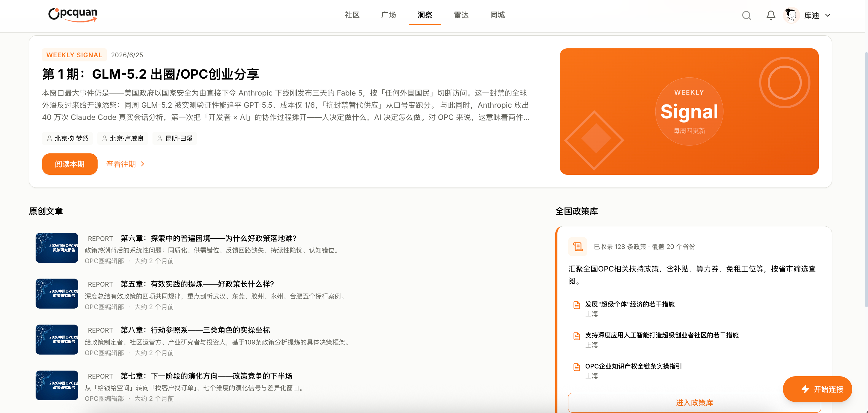868x413 pixels.
Task: Click the 开始连接 floating button
Action: (817, 389)
